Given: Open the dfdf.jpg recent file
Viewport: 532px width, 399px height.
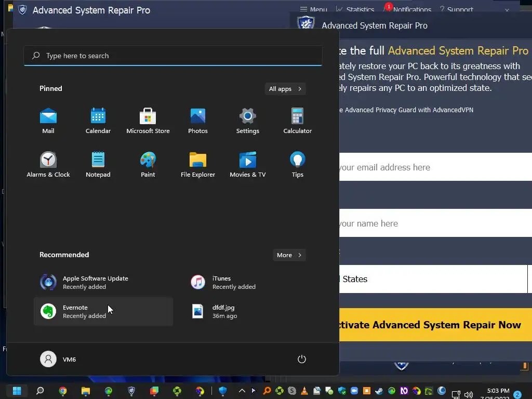Looking at the screenshot, I should [x=253, y=312].
